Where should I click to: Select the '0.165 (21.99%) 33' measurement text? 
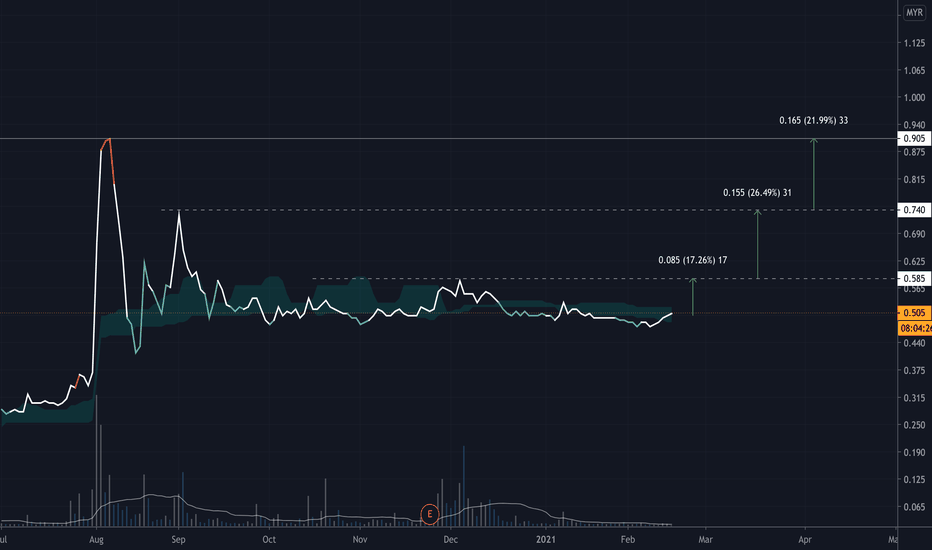tap(814, 121)
